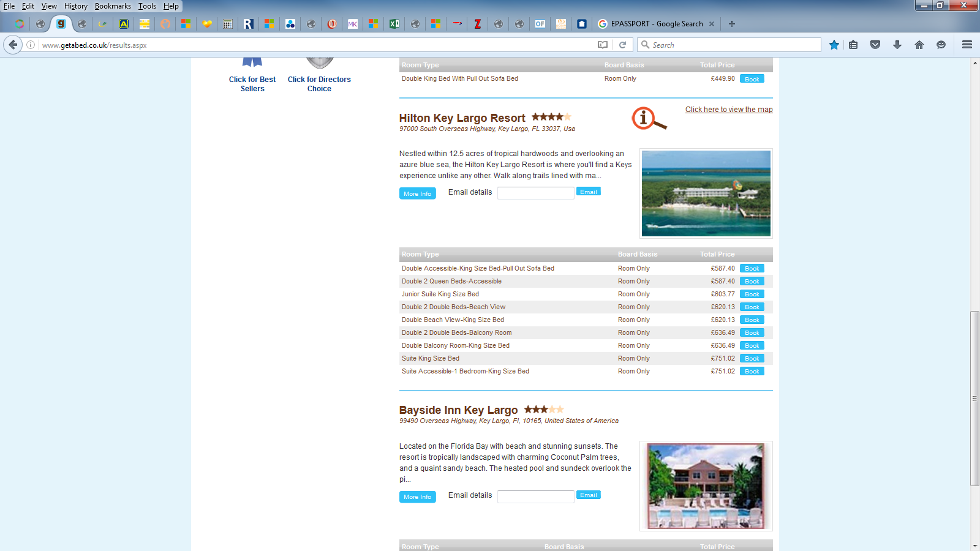Open the Bayside Inn Key Largo photo
This screenshot has height=551, width=980.
[706, 486]
